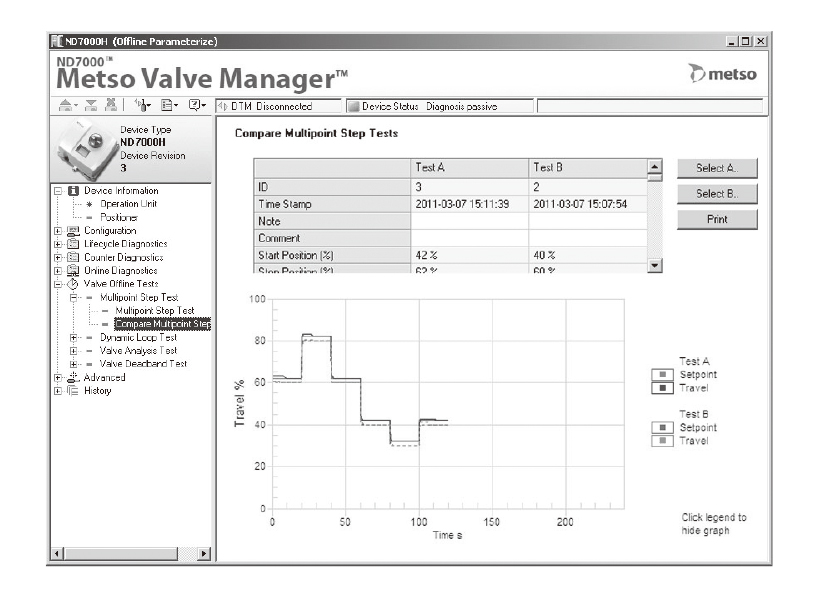820x600 pixels.
Task: Click the Print button
Action: [717, 219]
